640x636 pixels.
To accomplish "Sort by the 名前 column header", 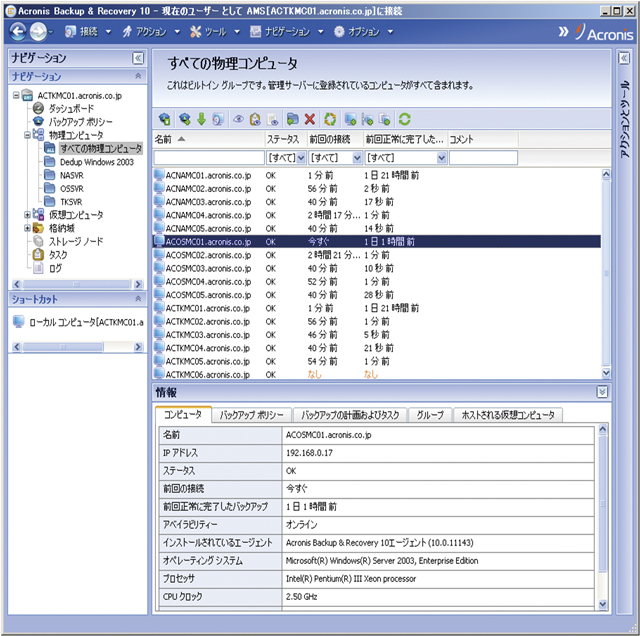I will click(x=209, y=140).
